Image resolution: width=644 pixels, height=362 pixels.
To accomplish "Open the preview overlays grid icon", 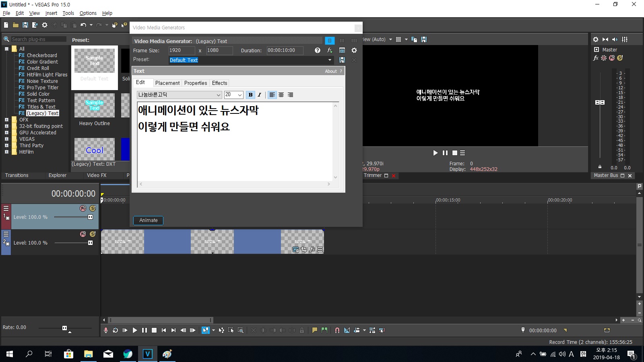I will (x=398, y=39).
